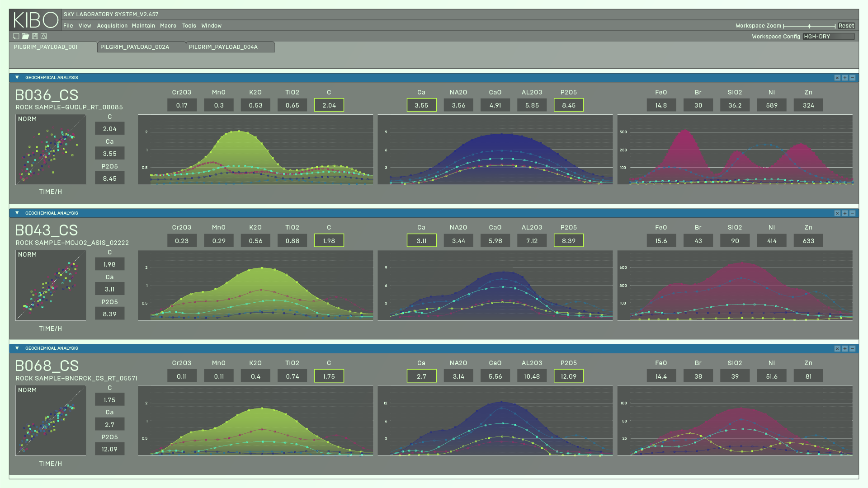Click the KIBO logo
This screenshot has height=488, width=868.
coord(35,20)
